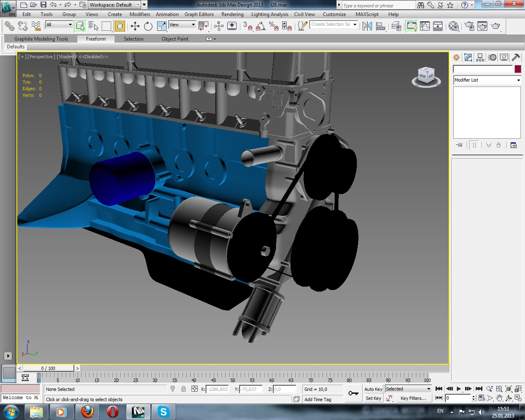Open Rendered Frame Window icon
Viewport: 525px width, 420px height.
coord(482,26)
